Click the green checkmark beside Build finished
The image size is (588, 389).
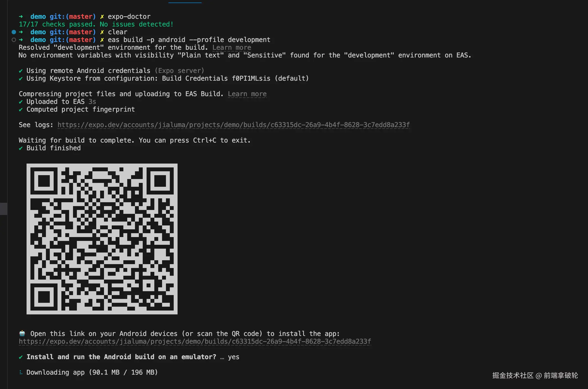coord(21,148)
